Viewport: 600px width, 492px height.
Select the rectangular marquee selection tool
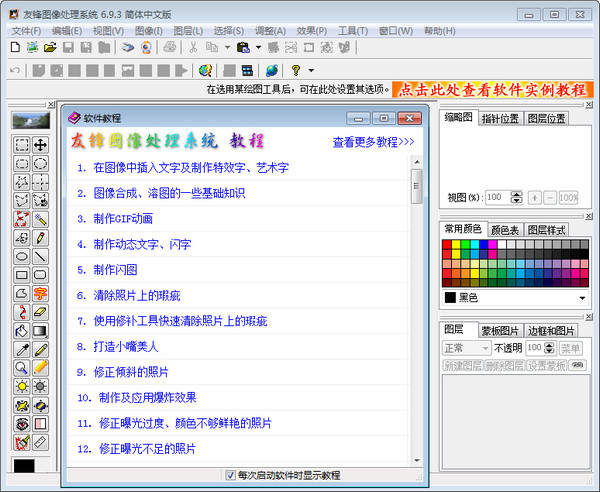pos(21,145)
